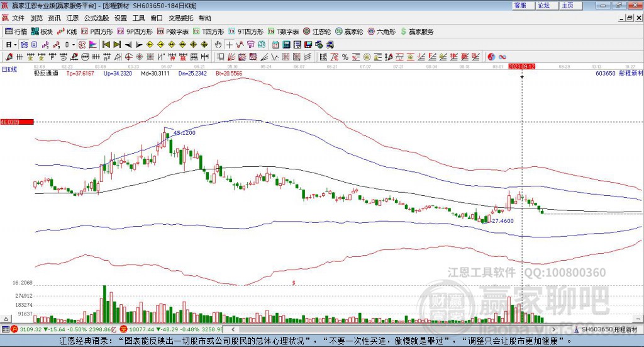
Task: Click the 深 Shenzhen index status icon
Action: tap(123, 329)
